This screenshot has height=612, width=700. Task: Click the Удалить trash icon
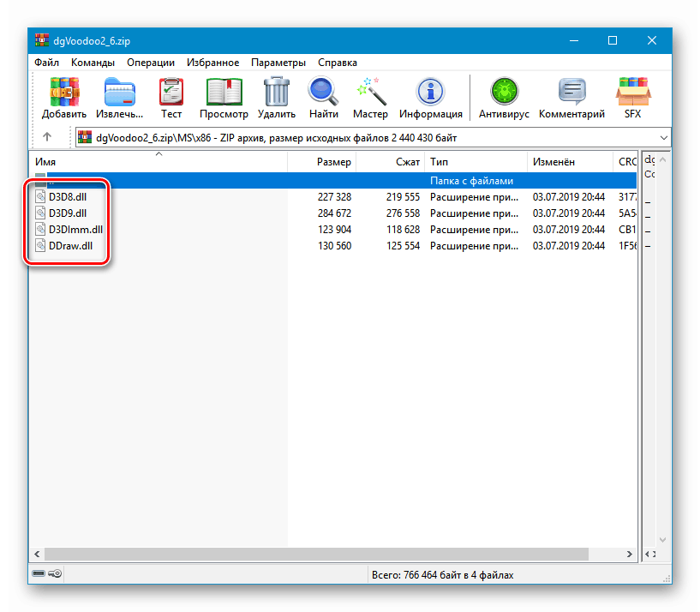[277, 98]
